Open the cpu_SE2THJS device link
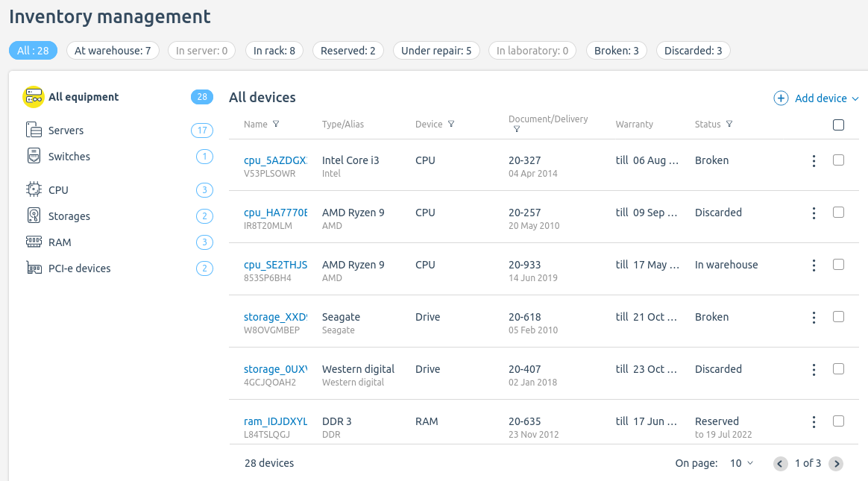This screenshot has height=481, width=868. click(x=276, y=265)
